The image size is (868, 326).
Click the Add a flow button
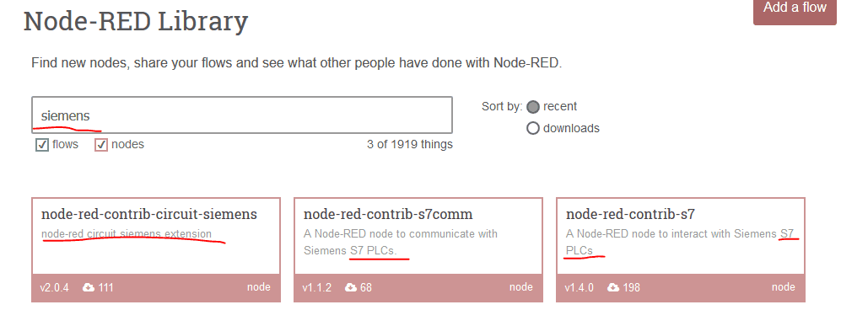pos(795,9)
